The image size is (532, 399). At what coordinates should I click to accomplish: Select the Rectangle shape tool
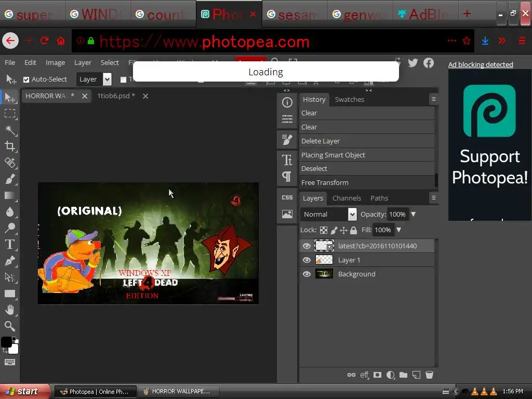10,294
